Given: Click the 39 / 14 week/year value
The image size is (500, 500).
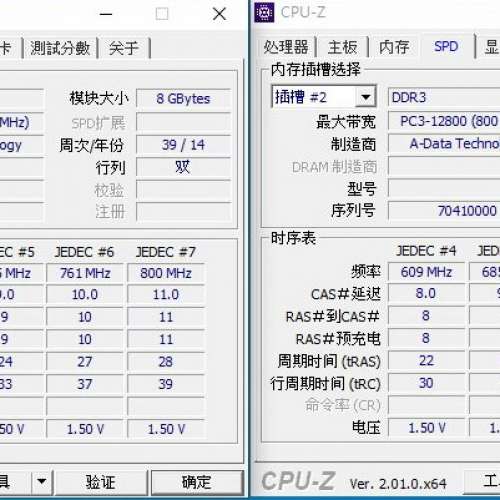Looking at the screenshot, I should click(x=184, y=145).
